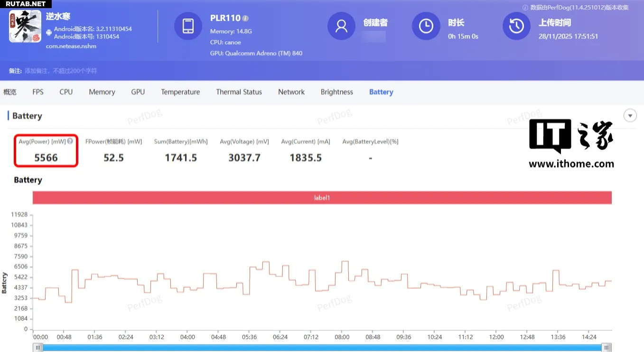Click the www.ithome.com link
Viewport: 644px width, 352px height.
[x=571, y=164]
